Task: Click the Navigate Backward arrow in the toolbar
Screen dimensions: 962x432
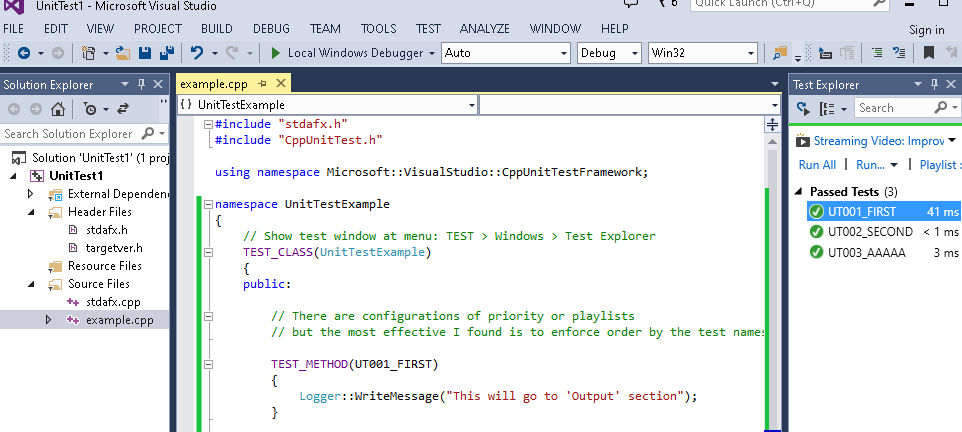Action: (x=24, y=53)
